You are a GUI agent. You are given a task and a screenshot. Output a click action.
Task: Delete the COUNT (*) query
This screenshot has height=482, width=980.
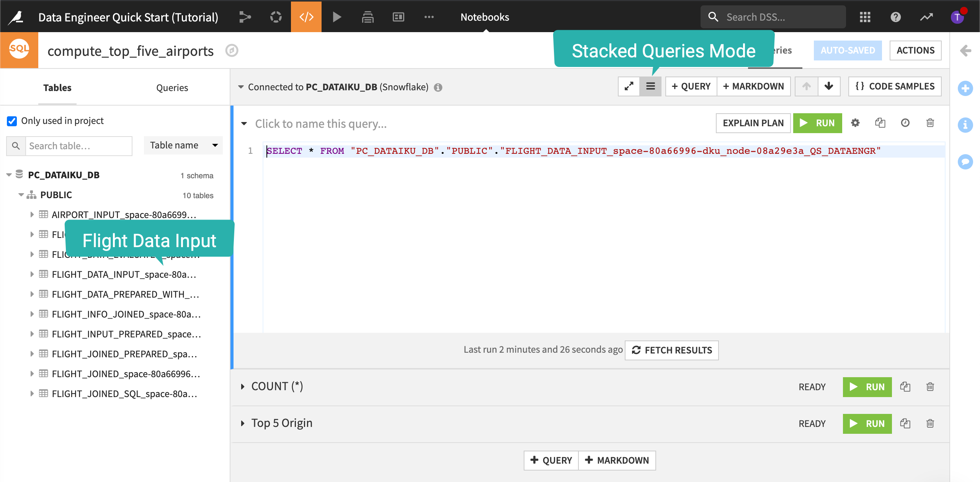point(930,387)
